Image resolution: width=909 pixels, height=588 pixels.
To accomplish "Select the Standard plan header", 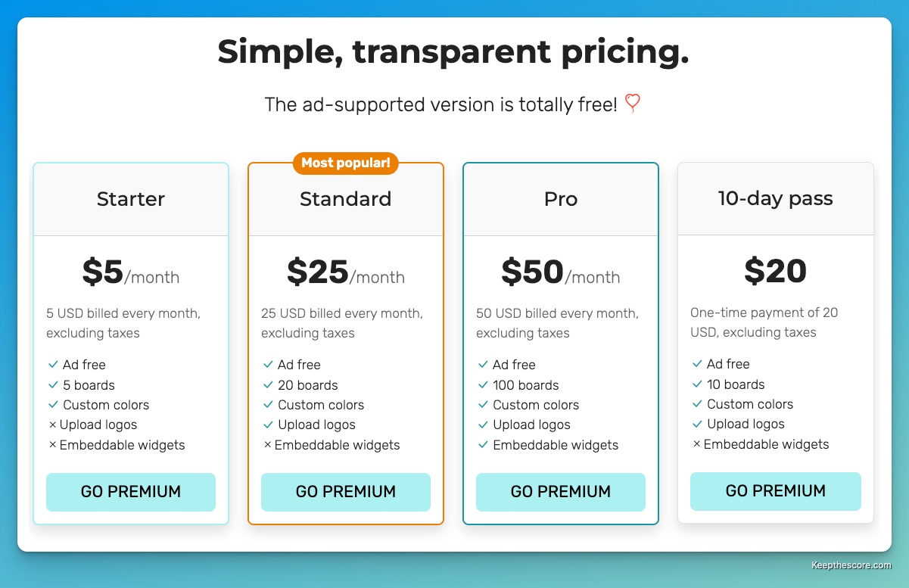I will coord(346,199).
